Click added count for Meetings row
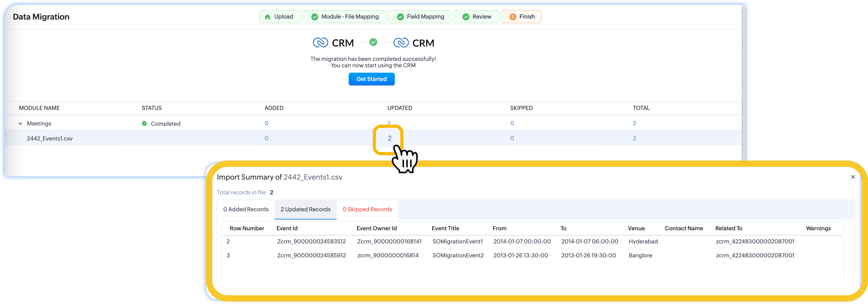868x304 pixels. pos(266,123)
